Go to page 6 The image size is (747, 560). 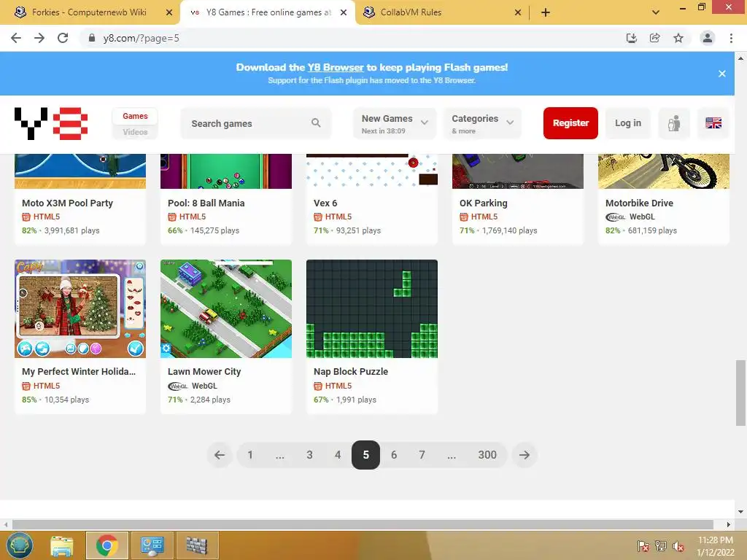coord(394,455)
